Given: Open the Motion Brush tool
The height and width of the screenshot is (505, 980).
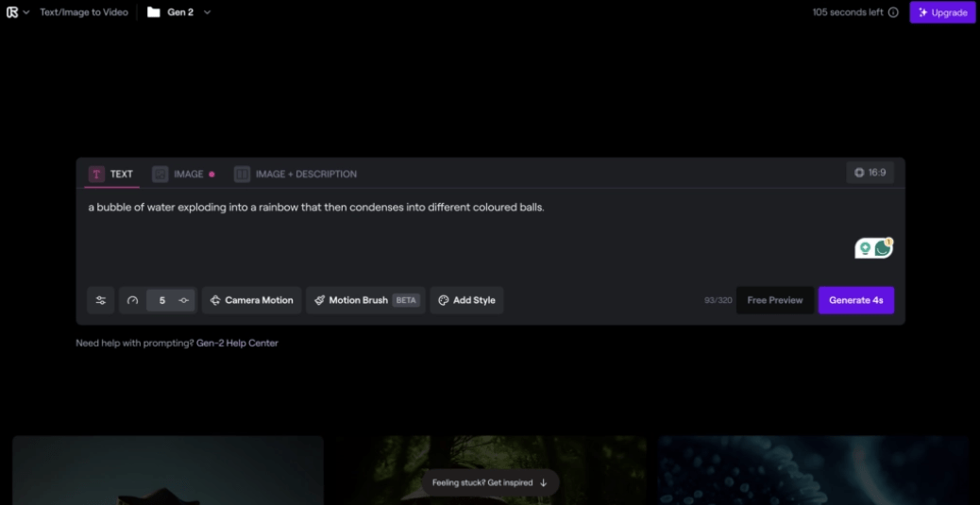Looking at the screenshot, I should 365,300.
